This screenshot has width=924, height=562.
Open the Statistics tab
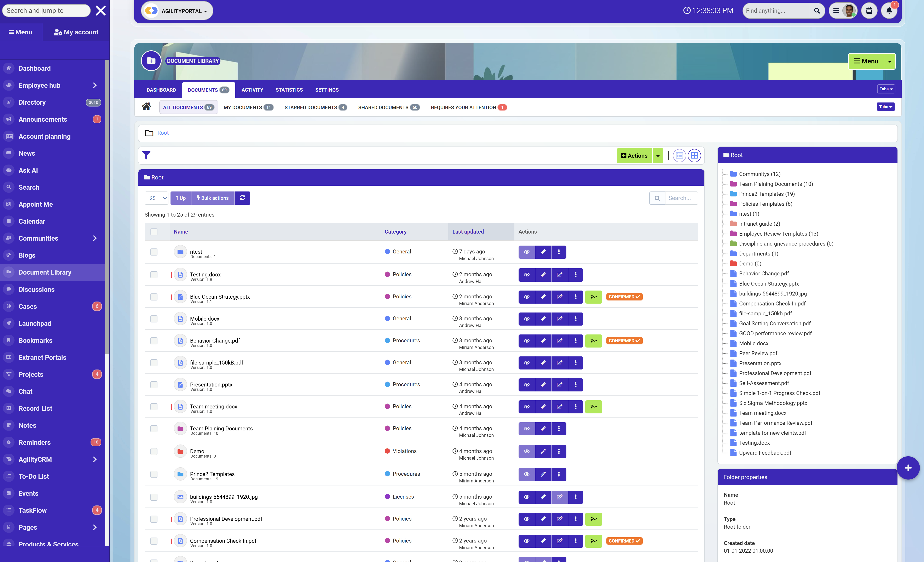pyautogui.click(x=289, y=90)
